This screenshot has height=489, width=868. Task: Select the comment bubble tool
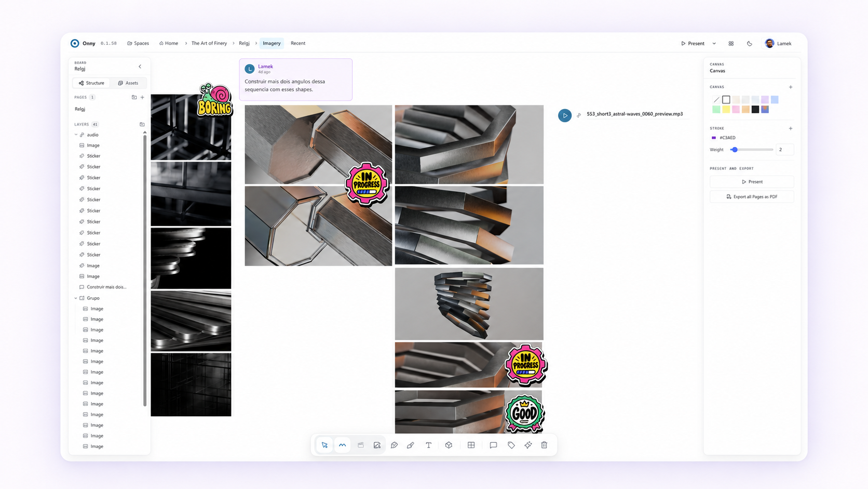coord(493,445)
